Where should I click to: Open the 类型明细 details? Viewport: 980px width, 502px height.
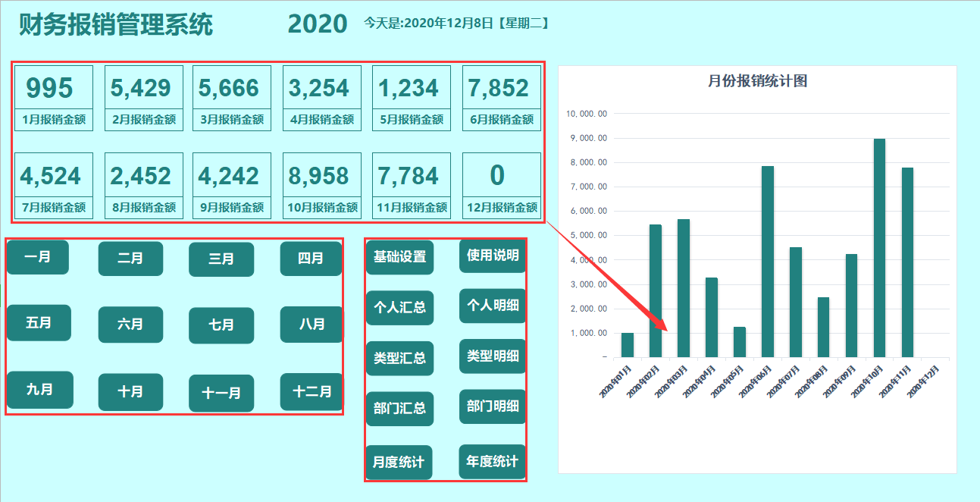(493, 356)
